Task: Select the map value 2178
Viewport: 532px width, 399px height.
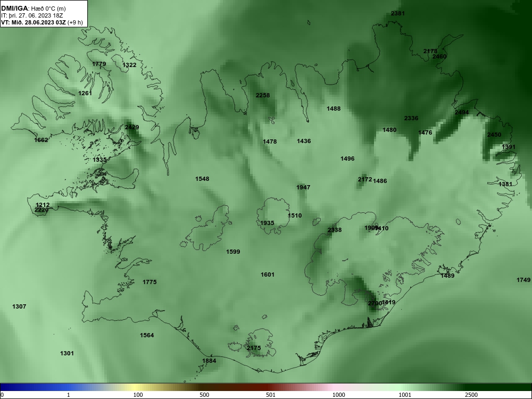Action: 430,51
